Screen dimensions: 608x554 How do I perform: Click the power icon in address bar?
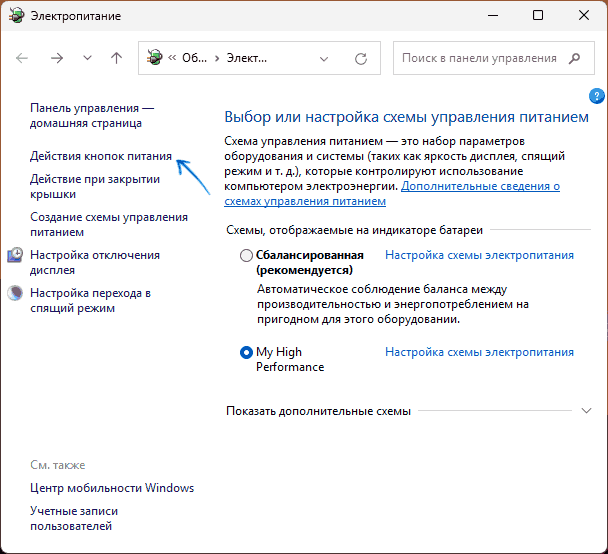click(x=154, y=57)
